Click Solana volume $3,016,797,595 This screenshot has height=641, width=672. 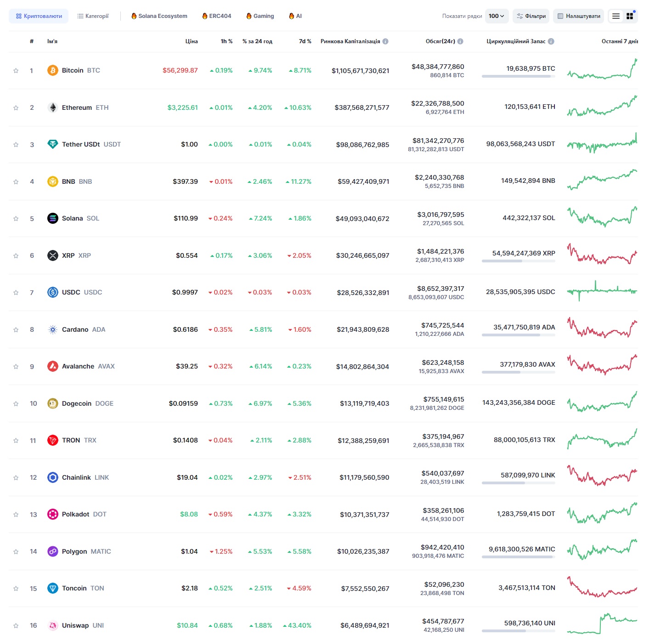point(441,215)
